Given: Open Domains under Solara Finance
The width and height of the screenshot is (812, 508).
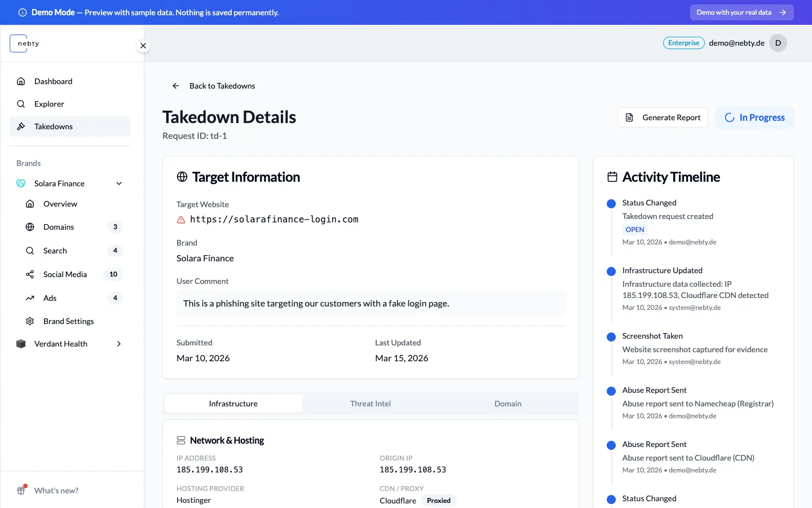Looking at the screenshot, I should tap(74, 227).
